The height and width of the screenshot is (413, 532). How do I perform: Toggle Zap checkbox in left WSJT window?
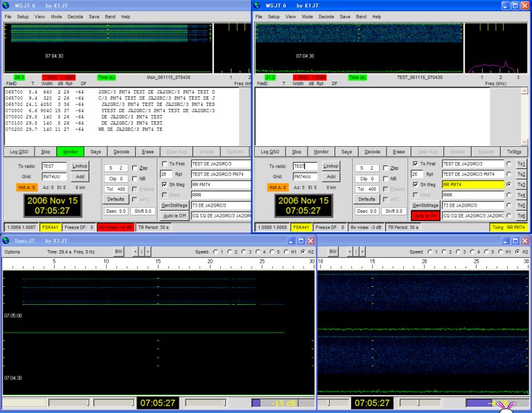134,168
